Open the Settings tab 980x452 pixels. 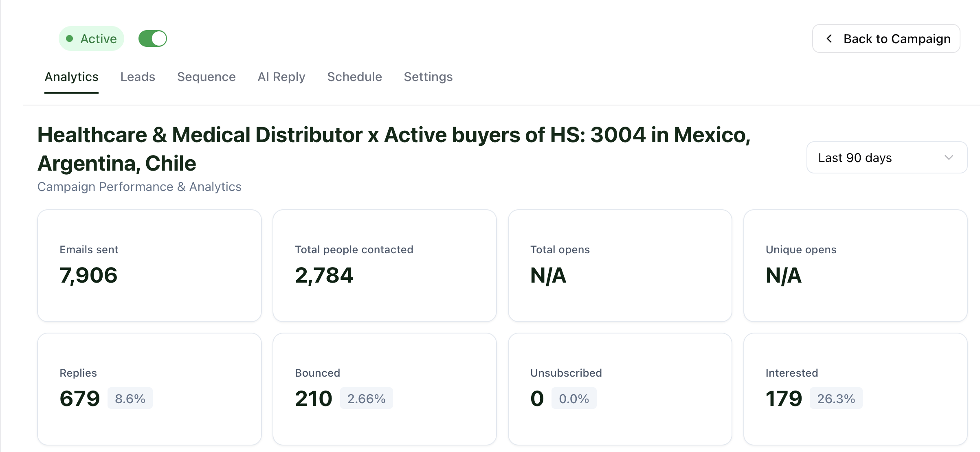click(x=428, y=77)
